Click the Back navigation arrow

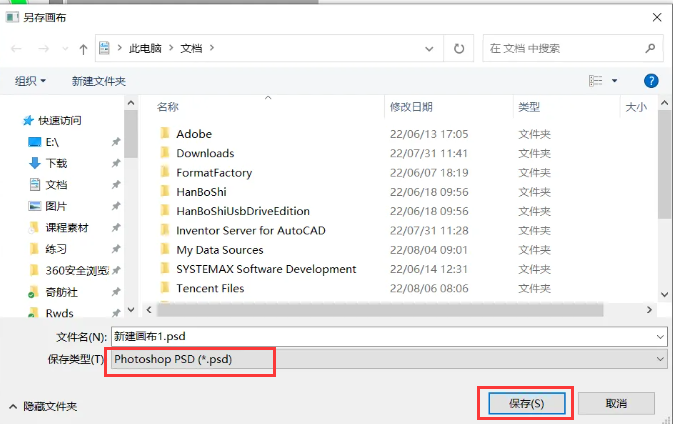click(x=16, y=48)
